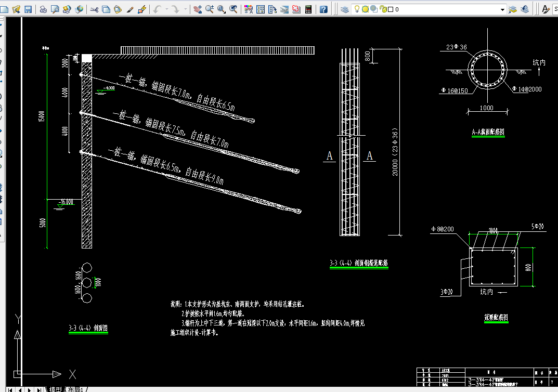The image size is (558, 392).
Task: Open the Text Style icon
Action: (546, 9)
